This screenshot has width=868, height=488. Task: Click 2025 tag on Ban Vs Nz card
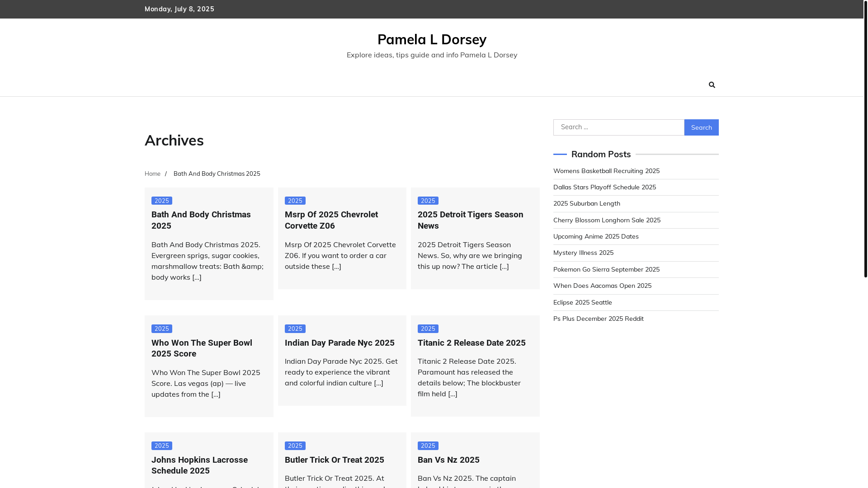[428, 446]
